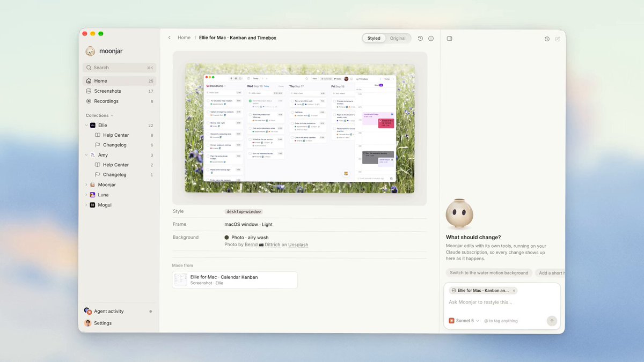Open the Sonnet 5 model dropdown
The image size is (644, 362).
coord(464,321)
